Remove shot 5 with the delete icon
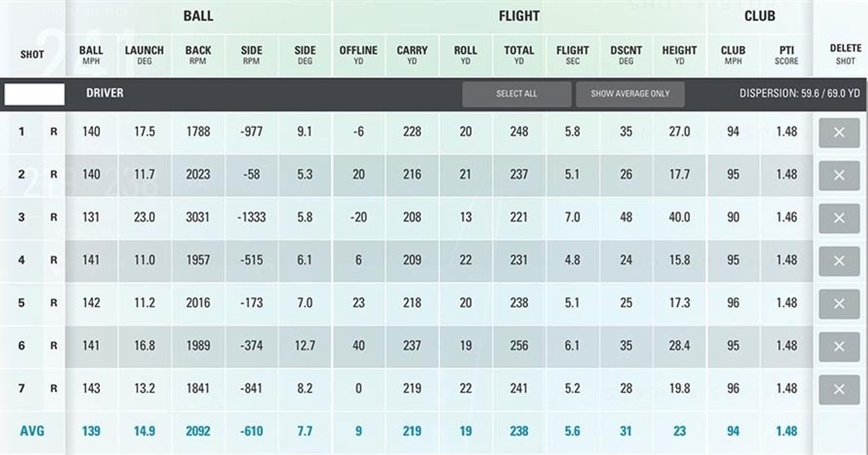This screenshot has width=868, height=455. [x=839, y=303]
